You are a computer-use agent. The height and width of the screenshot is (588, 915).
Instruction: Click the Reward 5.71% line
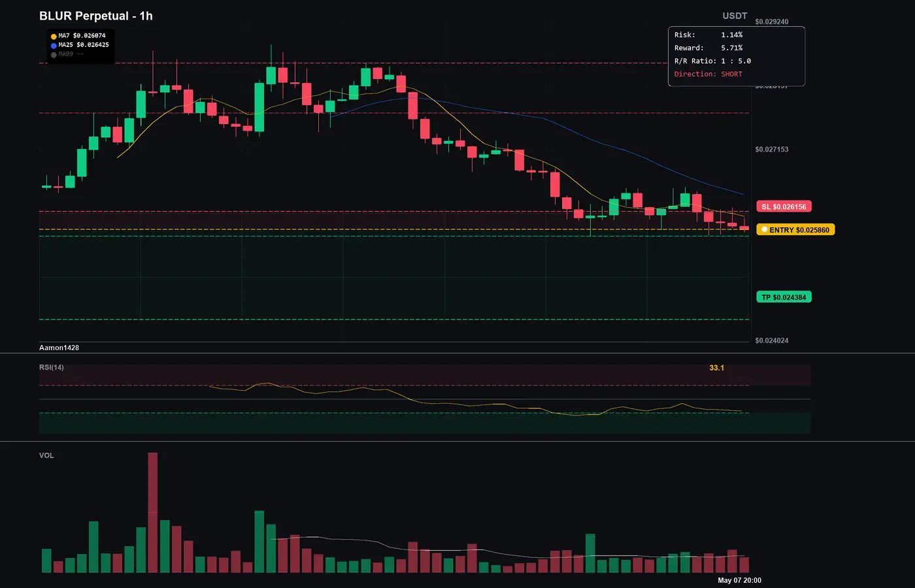click(x=708, y=48)
